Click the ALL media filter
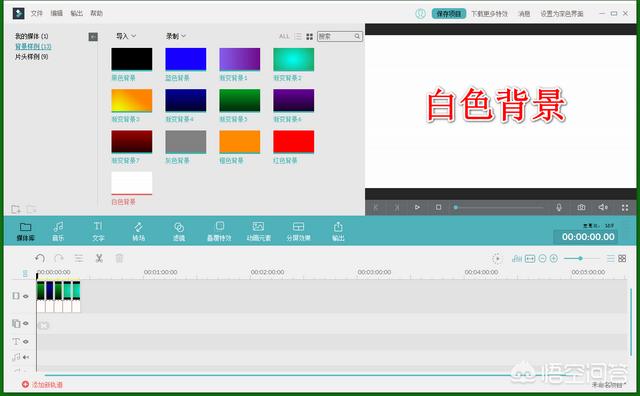 [284, 36]
